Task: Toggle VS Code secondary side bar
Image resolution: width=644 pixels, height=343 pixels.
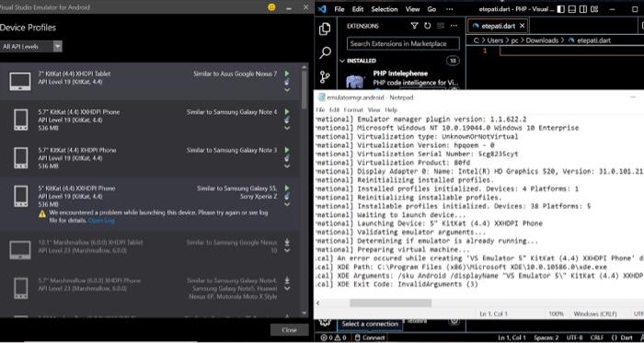Action: point(583,9)
